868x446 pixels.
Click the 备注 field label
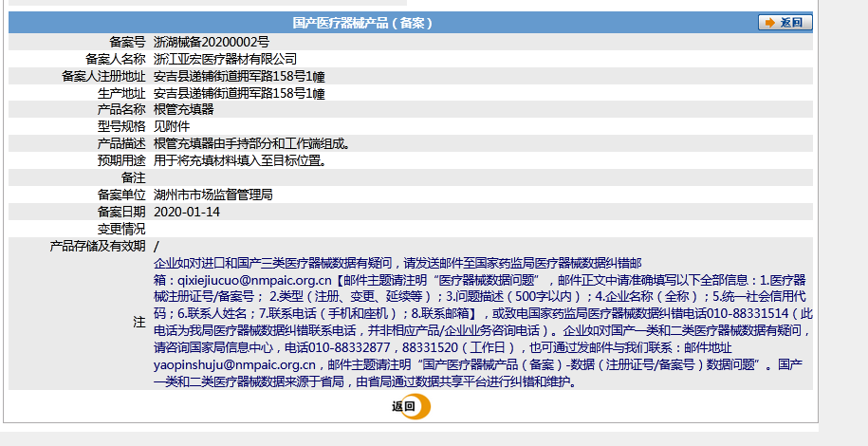pyautogui.click(x=134, y=177)
